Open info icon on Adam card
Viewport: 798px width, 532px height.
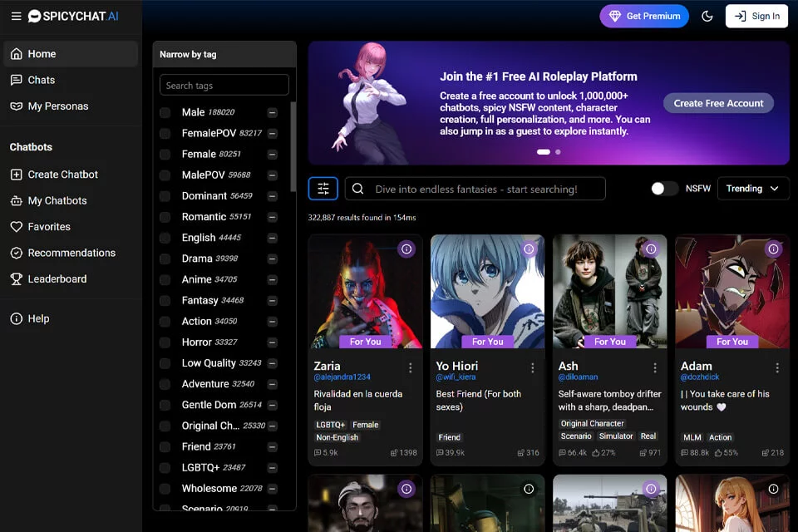[773, 249]
